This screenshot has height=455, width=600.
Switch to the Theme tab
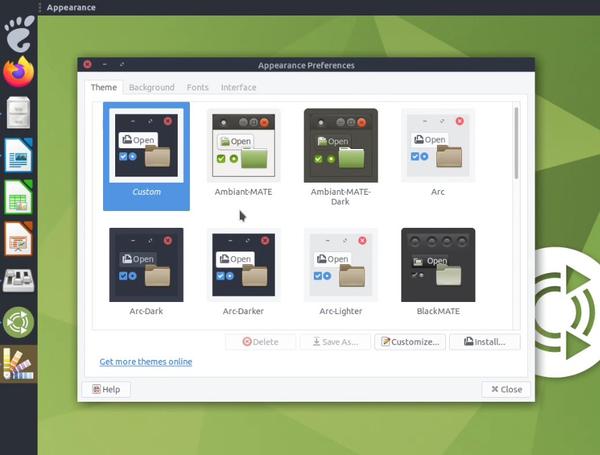[104, 87]
